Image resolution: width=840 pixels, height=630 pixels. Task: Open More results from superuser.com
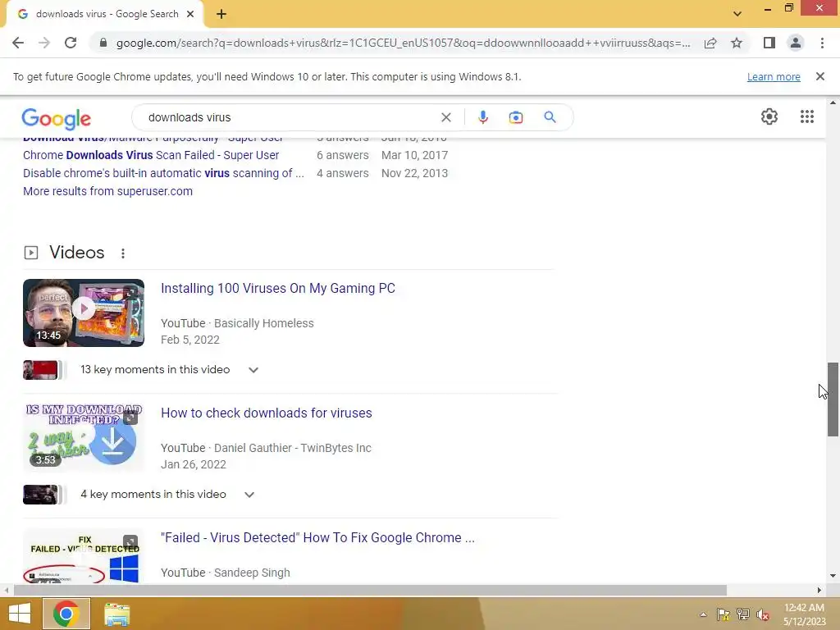tap(107, 191)
